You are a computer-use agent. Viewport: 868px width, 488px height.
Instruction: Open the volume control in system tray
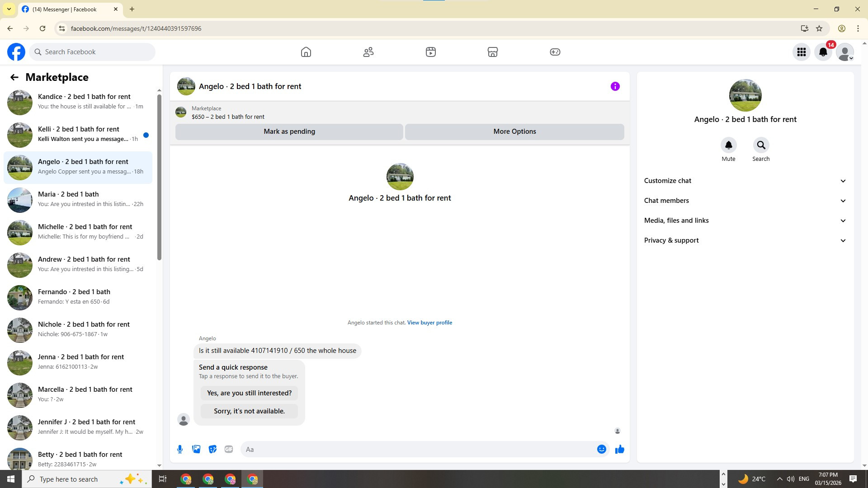(790, 479)
